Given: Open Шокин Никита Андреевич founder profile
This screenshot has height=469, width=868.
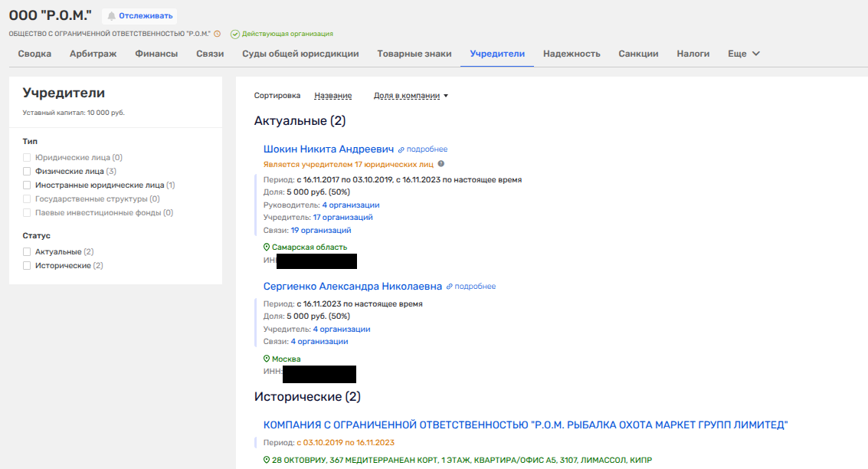Looking at the screenshot, I should [x=328, y=149].
